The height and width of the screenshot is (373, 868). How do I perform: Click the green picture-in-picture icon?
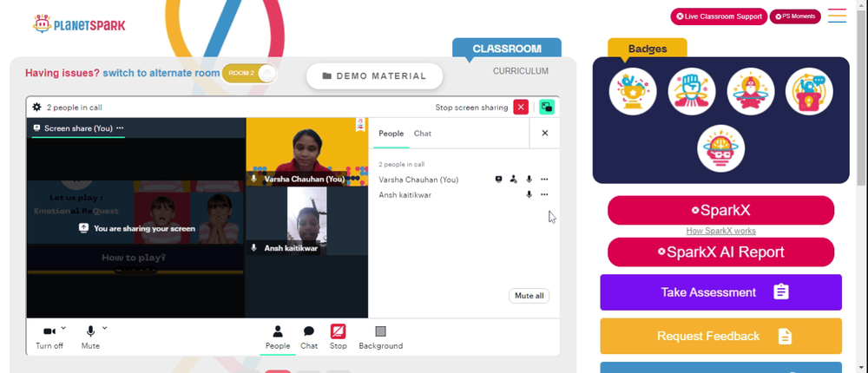tap(547, 108)
